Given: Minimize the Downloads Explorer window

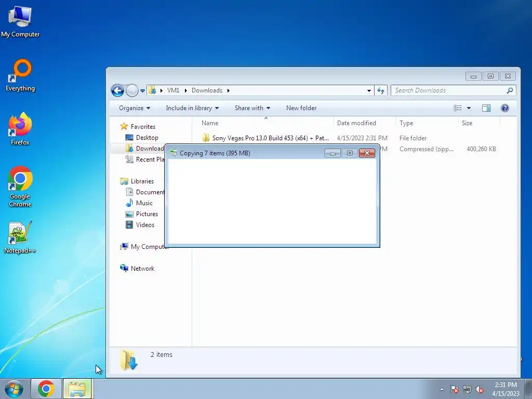Looking at the screenshot, I should click(x=473, y=76).
